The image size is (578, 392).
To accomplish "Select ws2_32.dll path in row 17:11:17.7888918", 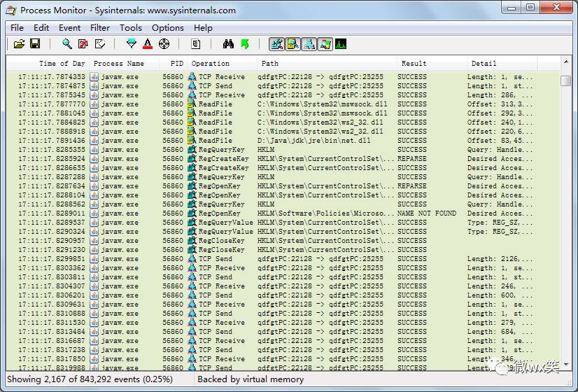I will [320, 132].
